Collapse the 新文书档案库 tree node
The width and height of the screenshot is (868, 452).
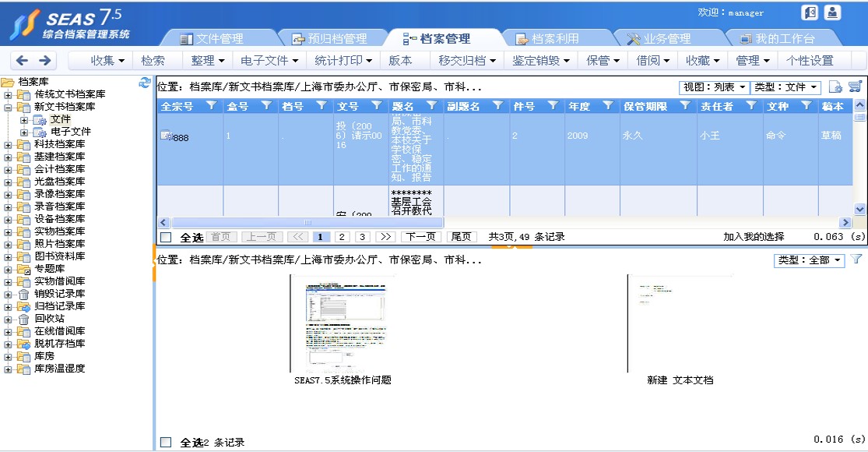(8, 107)
